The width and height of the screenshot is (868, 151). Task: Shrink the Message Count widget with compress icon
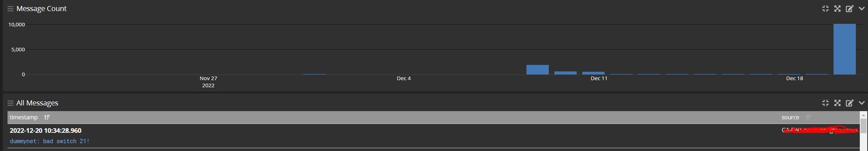point(826,9)
